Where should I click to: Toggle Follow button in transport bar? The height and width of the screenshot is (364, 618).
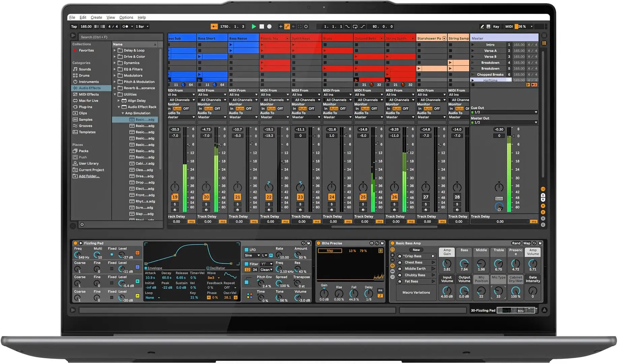pos(214,26)
